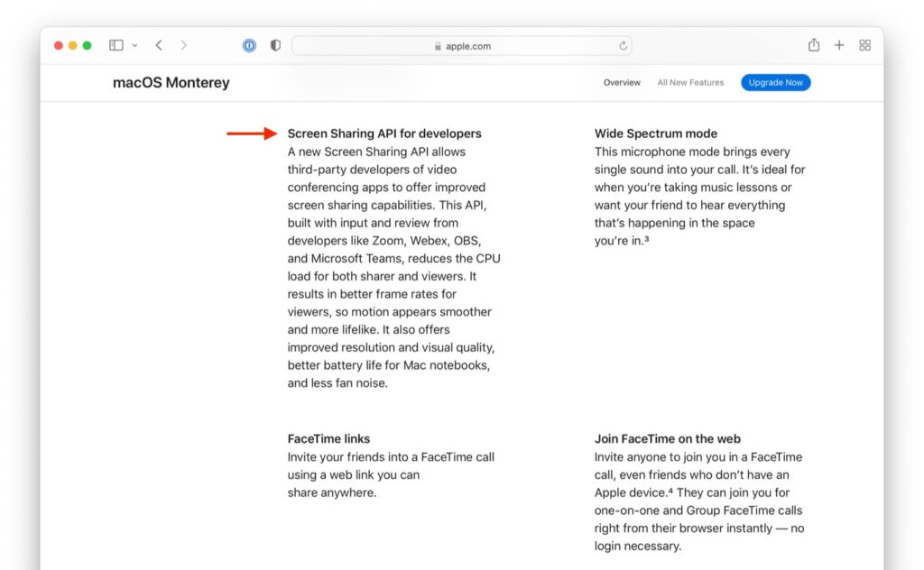Click footnote 4 in Join FaceTime text

click(x=670, y=492)
